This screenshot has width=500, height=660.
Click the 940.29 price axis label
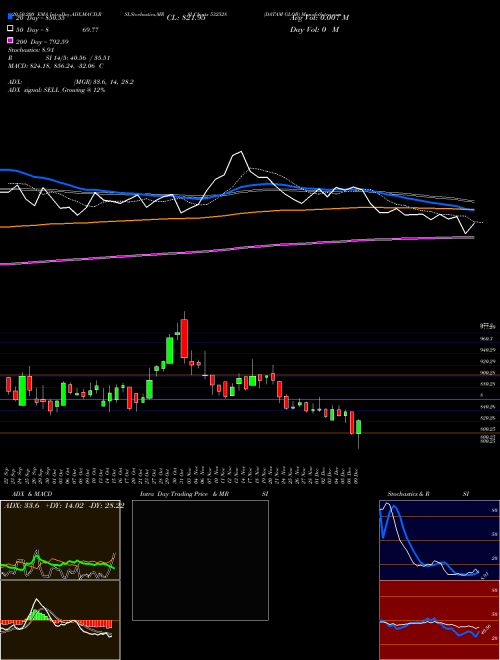[487, 350]
